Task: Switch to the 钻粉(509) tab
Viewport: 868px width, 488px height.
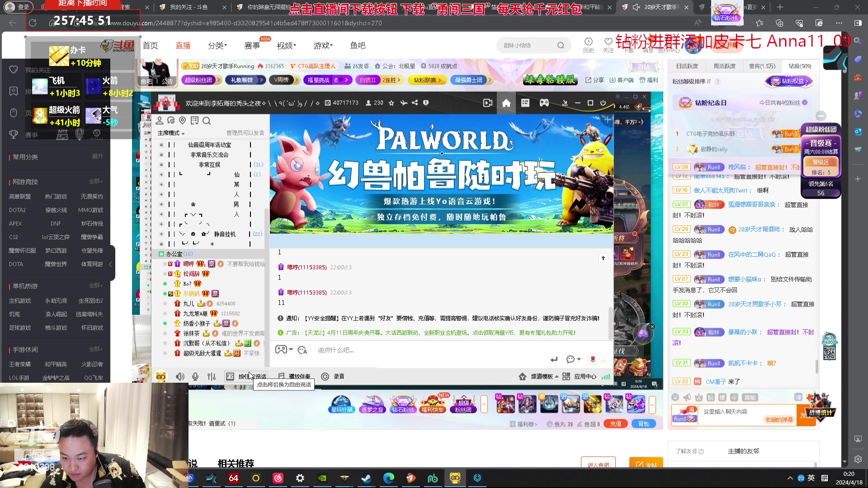Action: pos(799,66)
